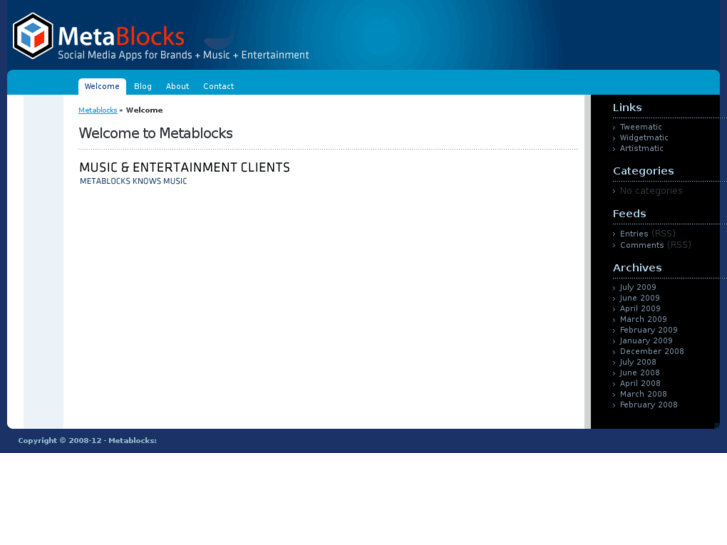Click the copyright Metablocks footer text
Viewport: 727px width, 545px height.
tap(87, 441)
